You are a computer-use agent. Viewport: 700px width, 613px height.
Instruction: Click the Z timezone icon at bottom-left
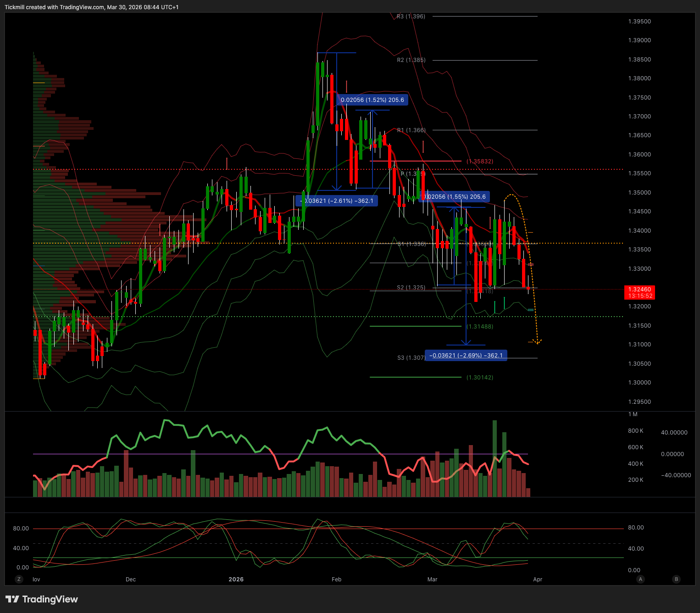click(x=19, y=579)
